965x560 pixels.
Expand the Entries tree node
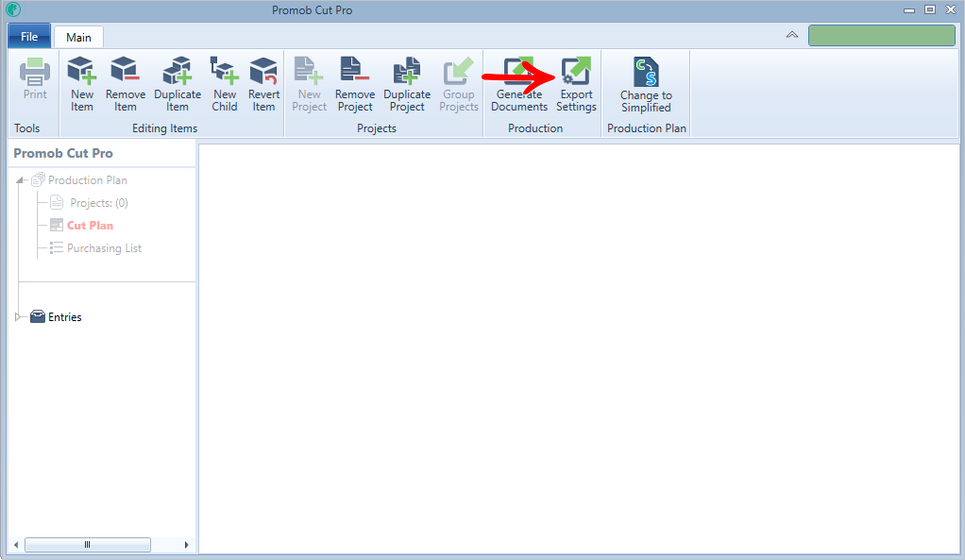click(x=18, y=317)
